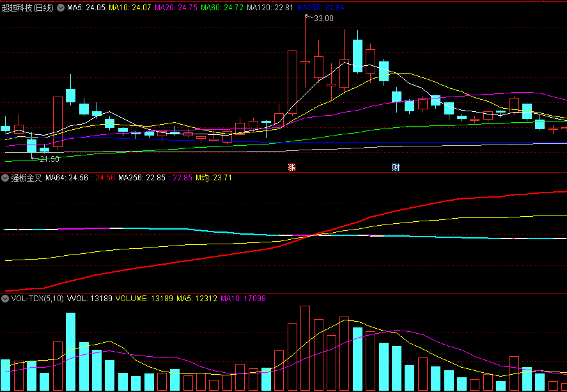Click the red 涨 marker icon
Screen dimensions: 567x392
coord(291,167)
